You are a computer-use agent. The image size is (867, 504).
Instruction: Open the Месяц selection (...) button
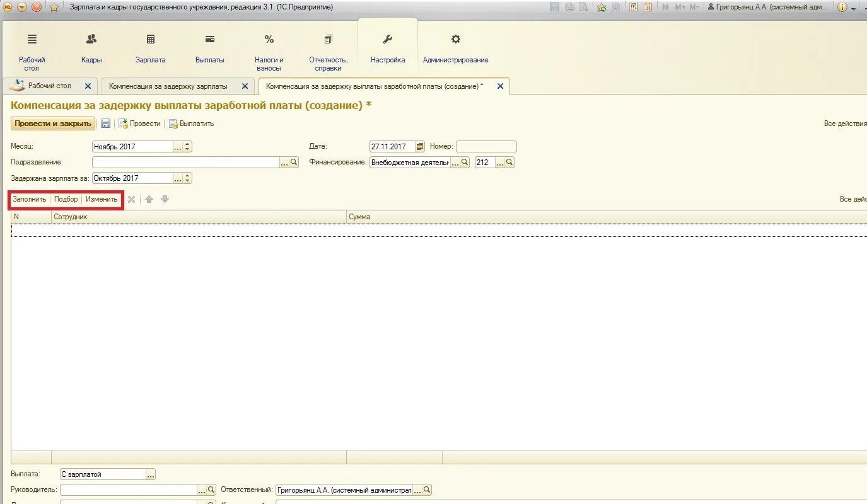pyautogui.click(x=178, y=146)
